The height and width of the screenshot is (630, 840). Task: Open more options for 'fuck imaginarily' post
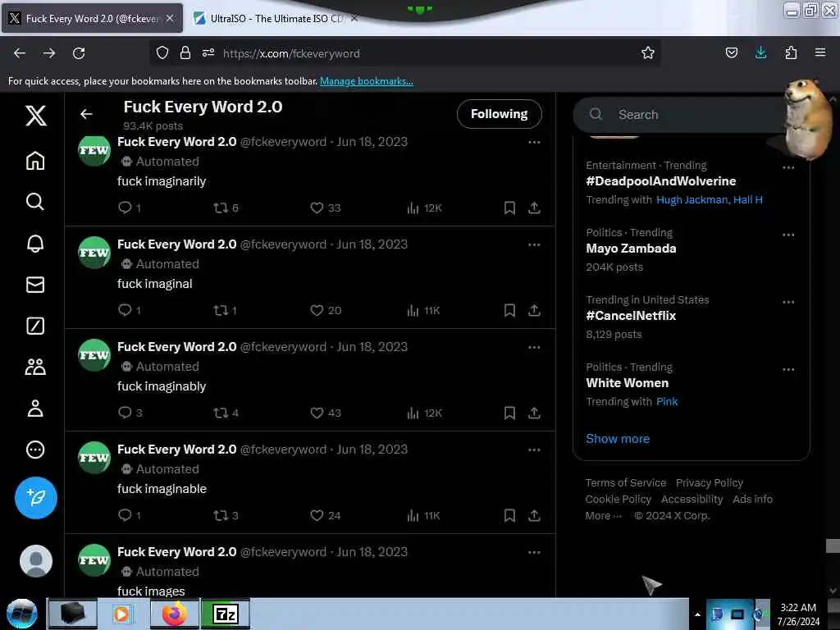[x=534, y=142]
